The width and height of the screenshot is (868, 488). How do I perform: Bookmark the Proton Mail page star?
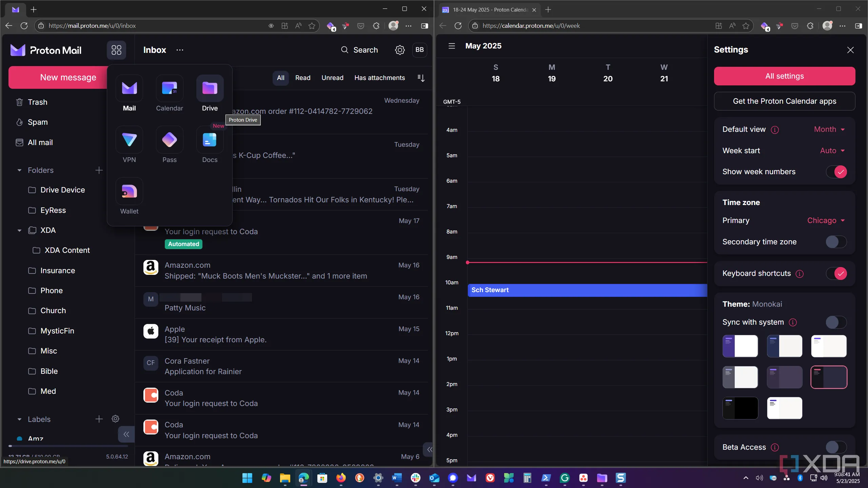pyautogui.click(x=312, y=26)
